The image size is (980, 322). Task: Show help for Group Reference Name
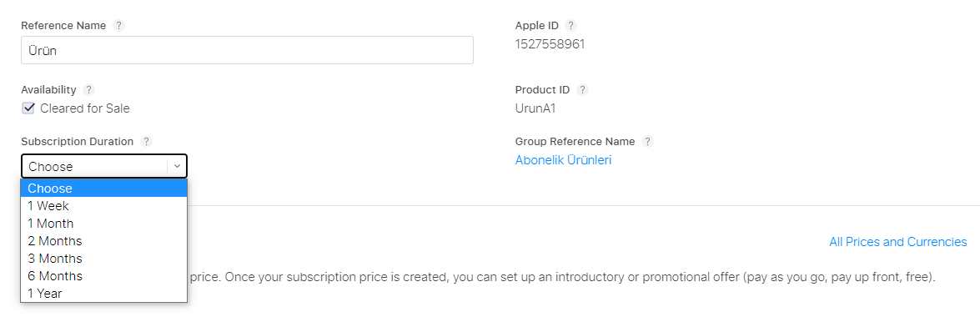[647, 141]
